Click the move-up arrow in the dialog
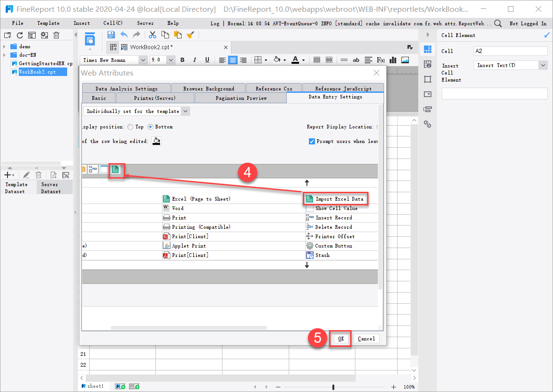 point(307,183)
